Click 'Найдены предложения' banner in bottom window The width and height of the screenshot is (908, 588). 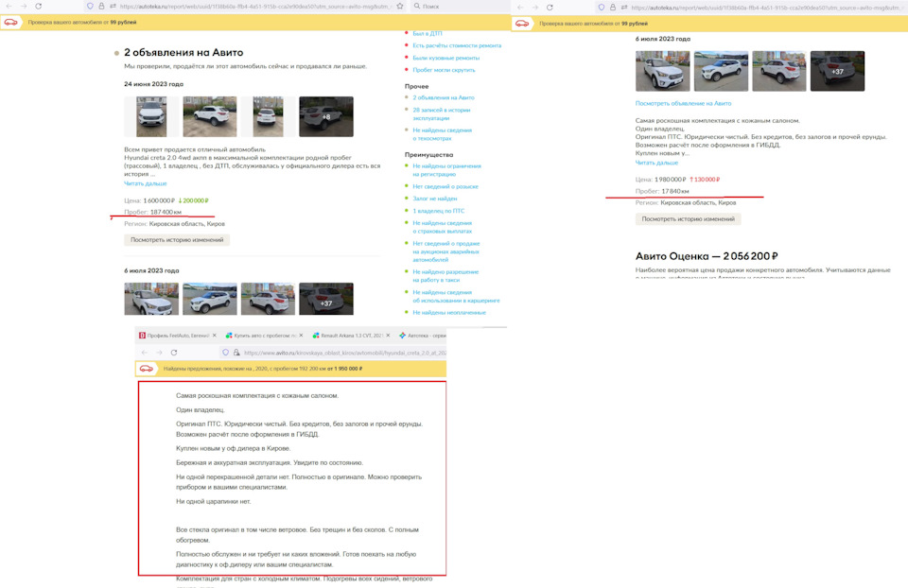263,368
